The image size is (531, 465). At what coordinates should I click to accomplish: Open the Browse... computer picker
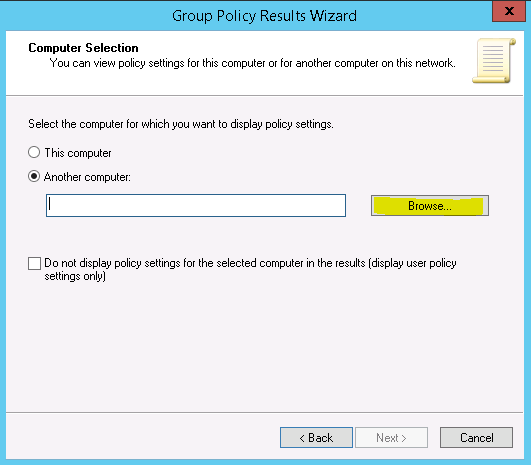[430, 205]
